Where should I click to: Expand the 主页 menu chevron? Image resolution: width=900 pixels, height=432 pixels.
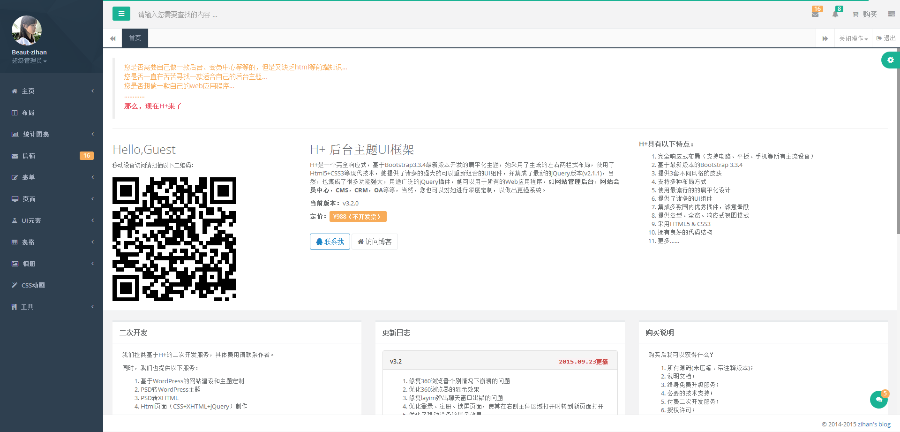point(93,91)
